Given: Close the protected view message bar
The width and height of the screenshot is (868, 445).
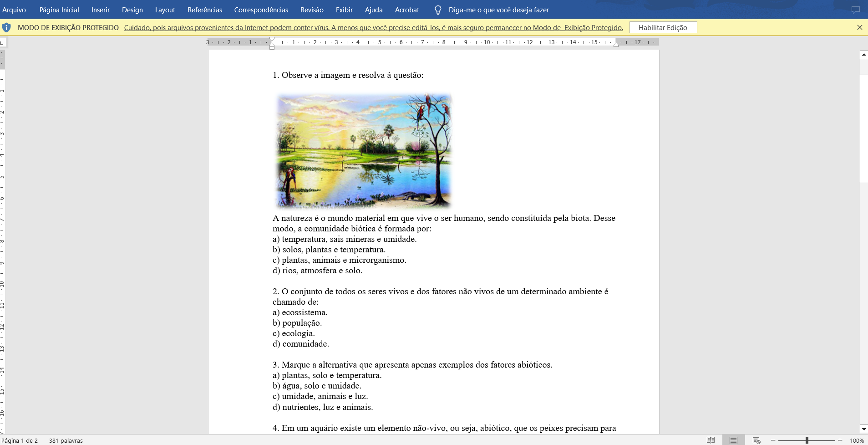Looking at the screenshot, I should (860, 27).
